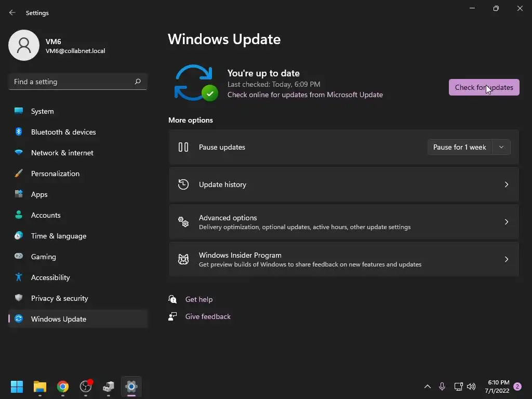Select Bluetooth & devices in sidebar
Image resolution: width=532 pixels, height=399 pixels.
[x=78, y=131]
